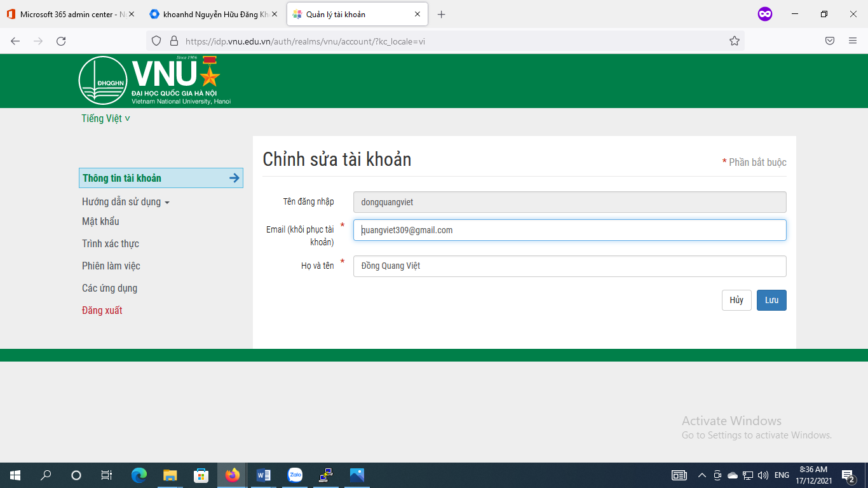Viewport: 868px width, 488px height.
Task: Click inside the Họ và tên input field
Action: point(569,266)
